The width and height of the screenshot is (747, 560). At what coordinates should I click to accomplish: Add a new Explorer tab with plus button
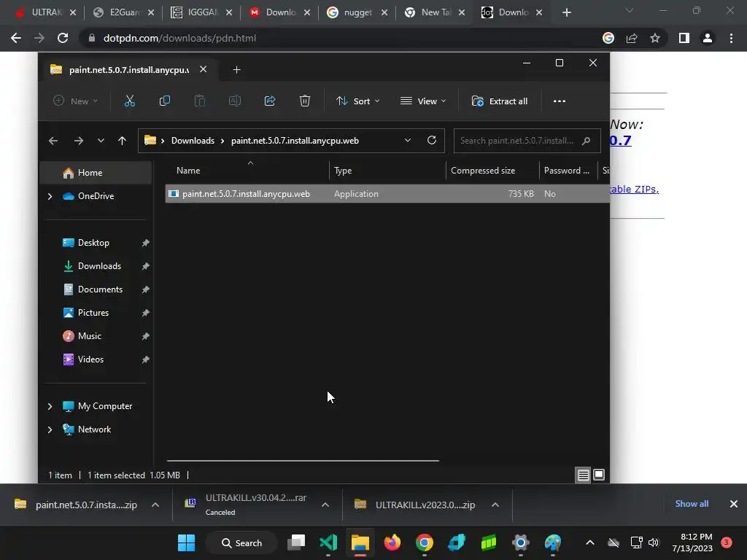click(236, 70)
